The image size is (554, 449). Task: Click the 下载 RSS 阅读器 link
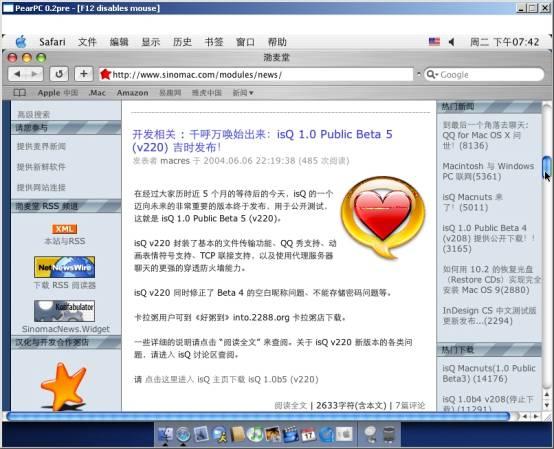point(65,285)
